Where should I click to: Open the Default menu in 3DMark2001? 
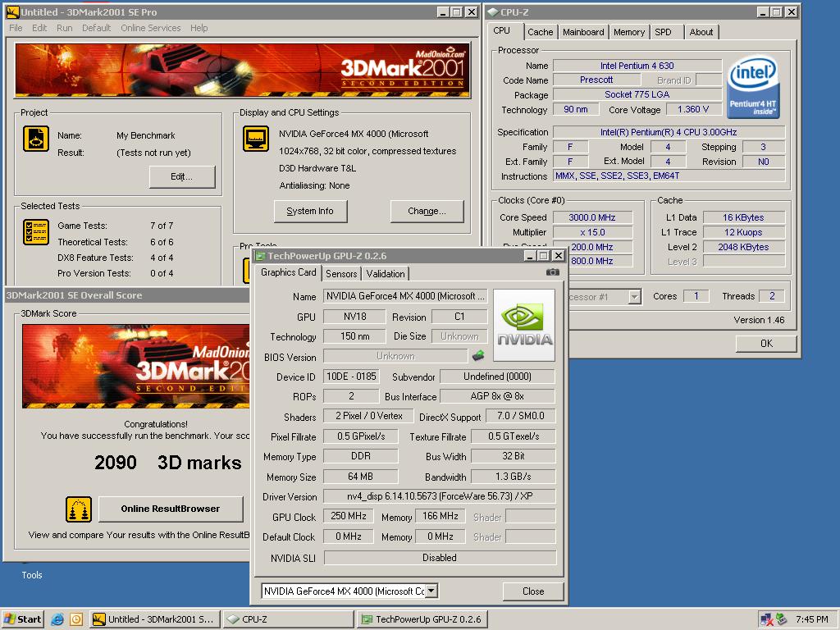click(x=97, y=28)
